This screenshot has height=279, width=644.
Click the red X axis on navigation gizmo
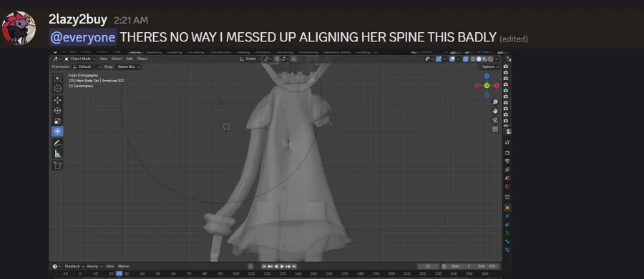(496, 85)
